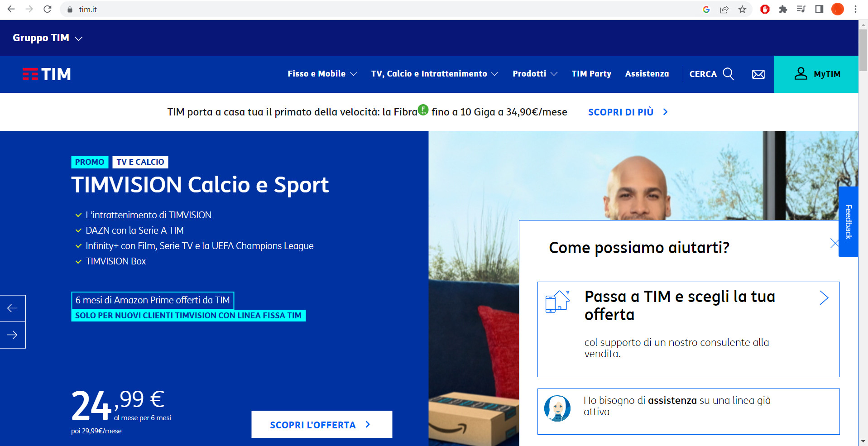Advance to the next carousel slide arrow
The image size is (868, 446).
coord(12,335)
